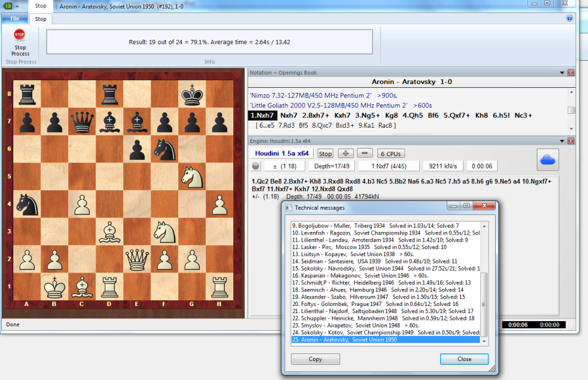Open the 6 CPUs selector
588x380 pixels.
point(392,154)
